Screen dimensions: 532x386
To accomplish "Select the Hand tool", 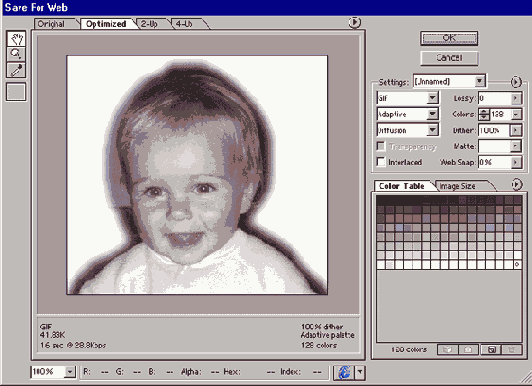I will click(16, 39).
